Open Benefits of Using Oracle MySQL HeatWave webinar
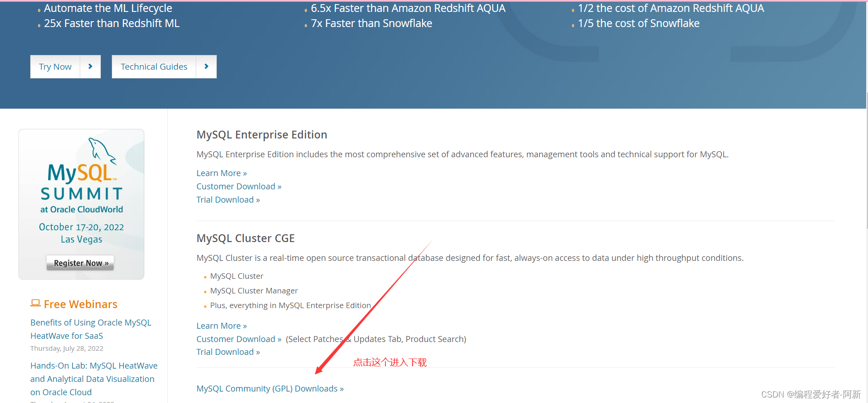The image size is (868, 403). (x=91, y=329)
